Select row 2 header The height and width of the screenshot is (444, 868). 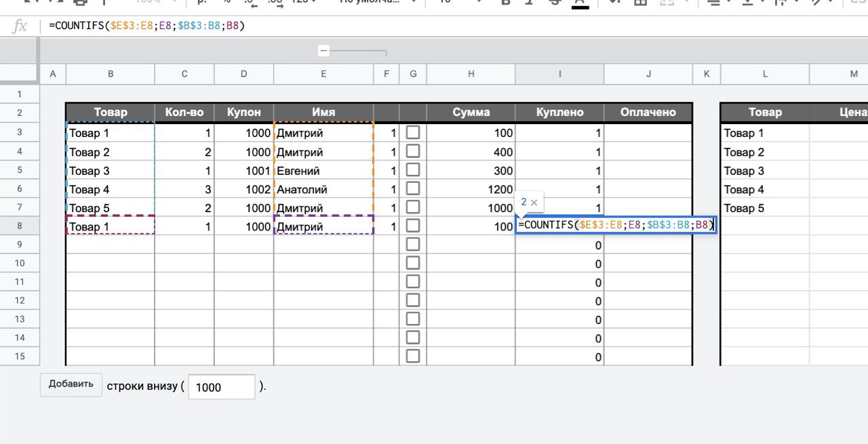pos(20,113)
